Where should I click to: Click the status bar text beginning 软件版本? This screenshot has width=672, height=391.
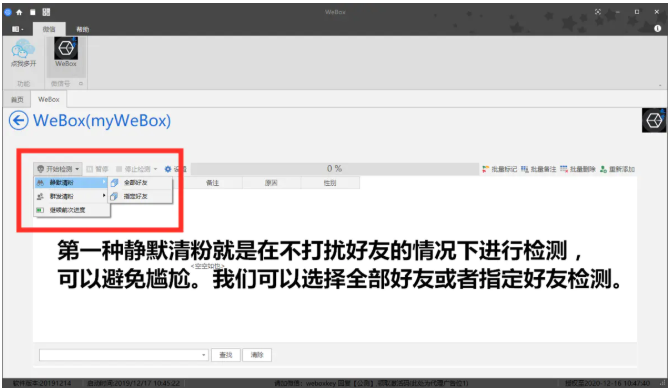point(42,383)
